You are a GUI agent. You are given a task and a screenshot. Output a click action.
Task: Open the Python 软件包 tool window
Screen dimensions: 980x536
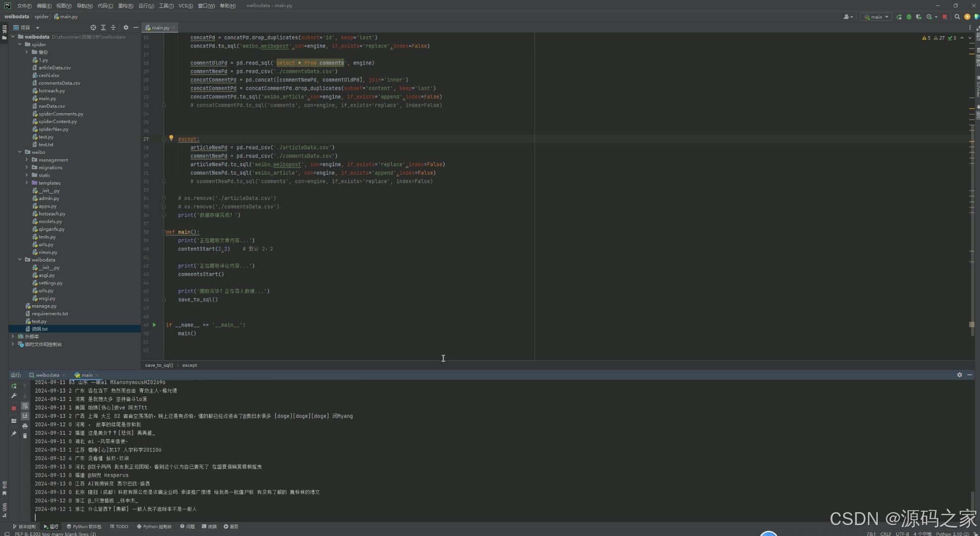coord(84,527)
